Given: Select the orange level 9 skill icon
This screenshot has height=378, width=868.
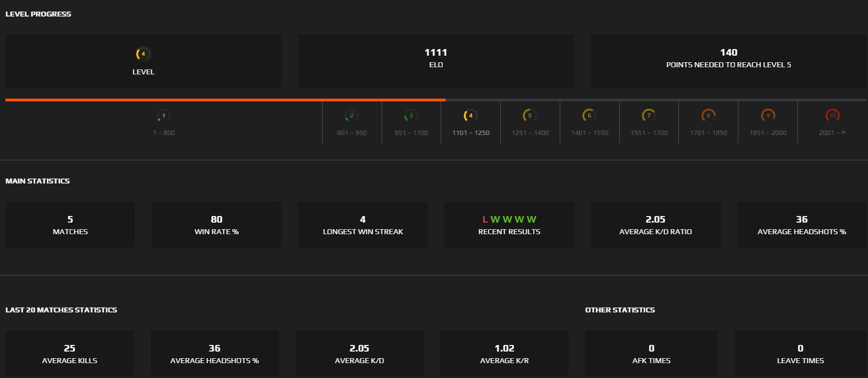Looking at the screenshot, I should [x=768, y=116].
